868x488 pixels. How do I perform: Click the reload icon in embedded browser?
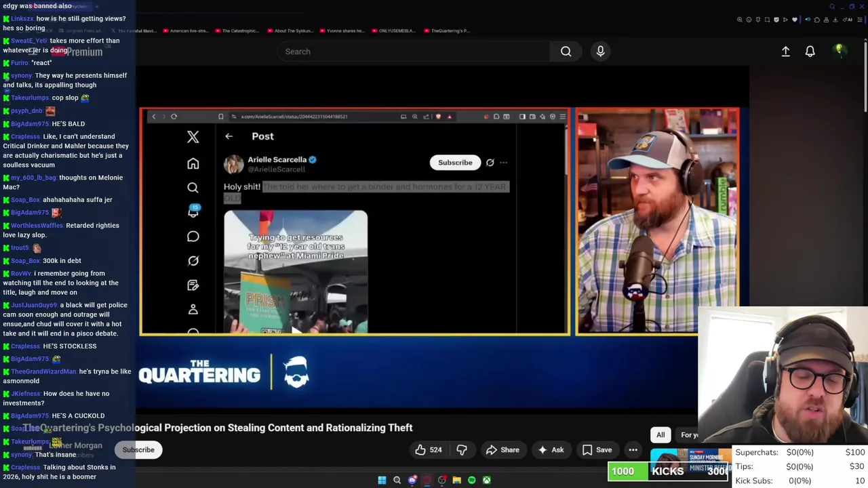pos(174,117)
